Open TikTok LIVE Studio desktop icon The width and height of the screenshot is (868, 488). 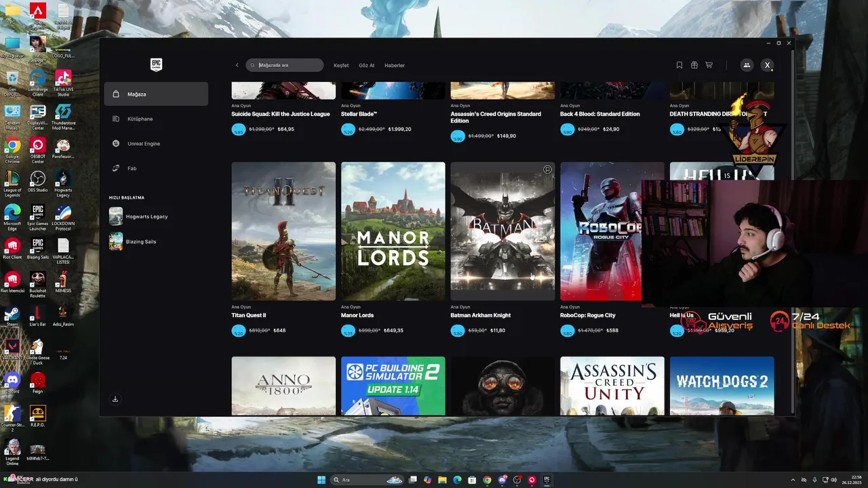[63, 83]
